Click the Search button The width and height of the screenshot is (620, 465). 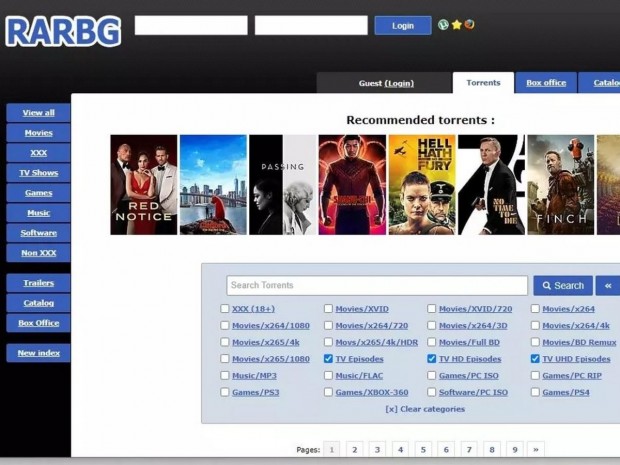[x=563, y=285]
